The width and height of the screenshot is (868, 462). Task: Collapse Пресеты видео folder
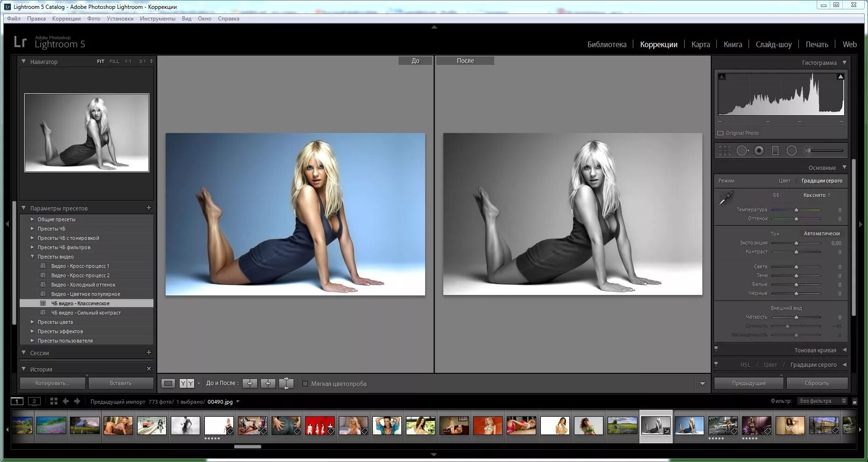click(x=32, y=257)
